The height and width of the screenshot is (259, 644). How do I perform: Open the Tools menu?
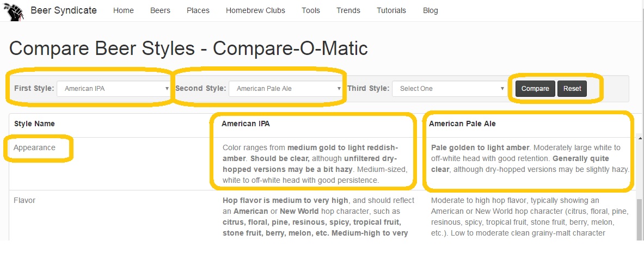[x=310, y=11]
